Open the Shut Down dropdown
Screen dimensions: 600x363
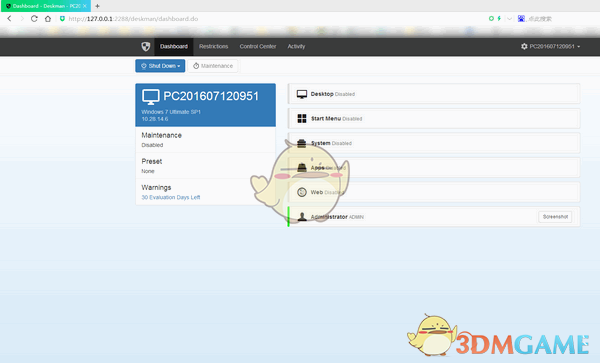click(160, 66)
